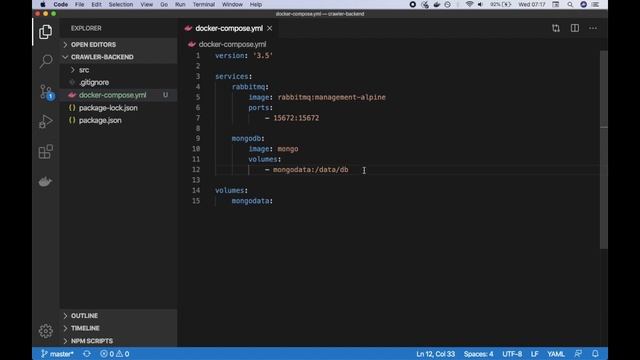This screenshot has width=640, height=360.
Task: Open notifications bell in status bar
Action: click(595, 354)
